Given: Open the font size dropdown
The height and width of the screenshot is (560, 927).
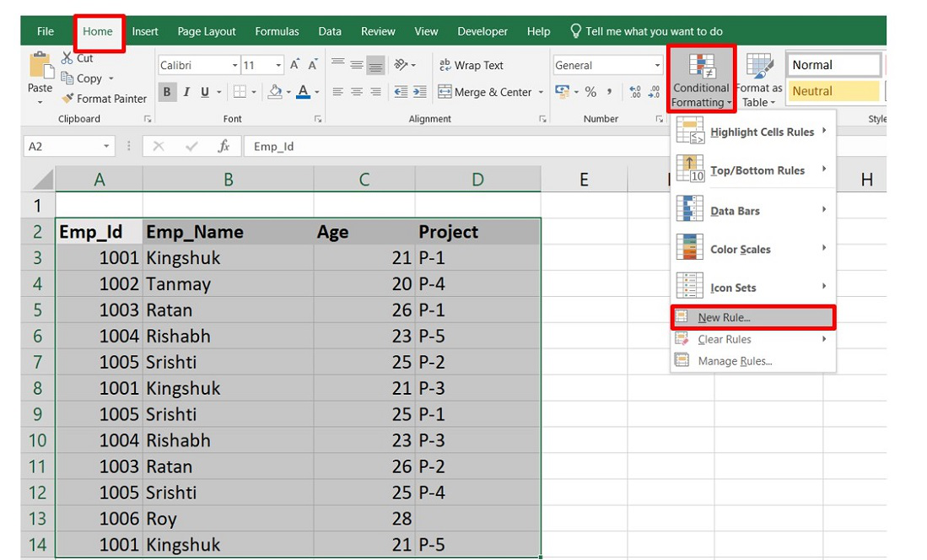Looking at the screenshot, I should pos(278,65).
